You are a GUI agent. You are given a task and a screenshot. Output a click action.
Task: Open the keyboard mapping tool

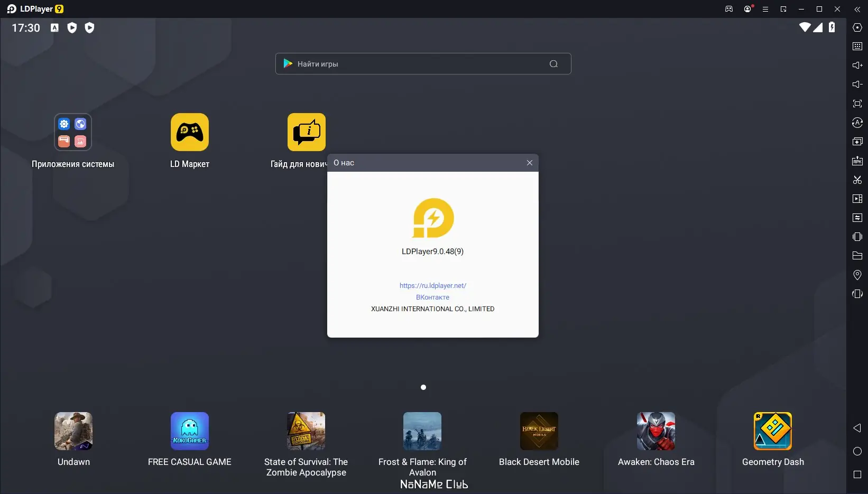point(857,46)
